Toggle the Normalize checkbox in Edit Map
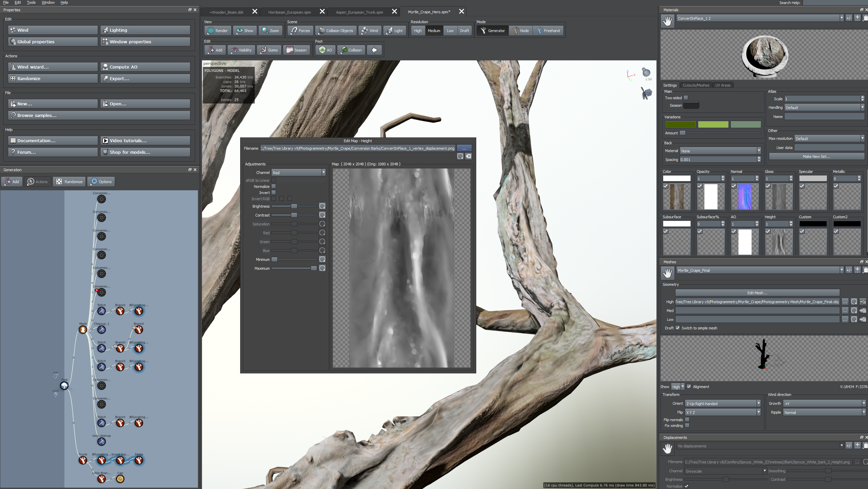868x489 pixels. click(x=274, y=186)
